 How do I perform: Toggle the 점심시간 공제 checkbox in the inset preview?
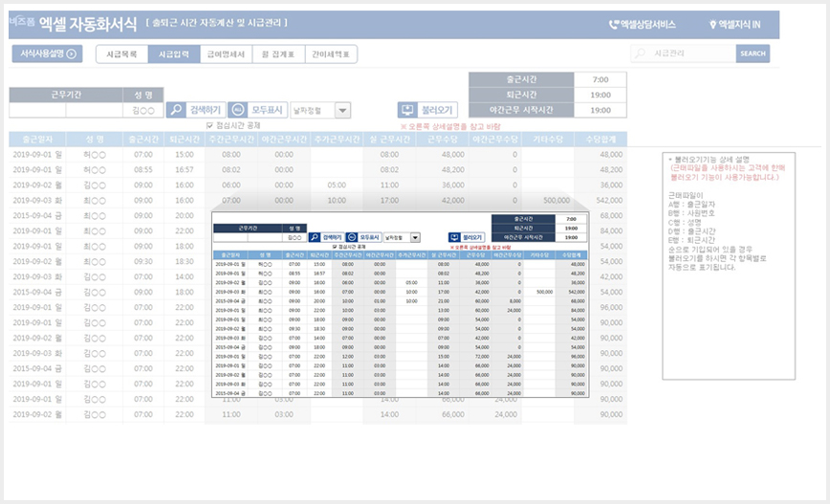[335, 247]
